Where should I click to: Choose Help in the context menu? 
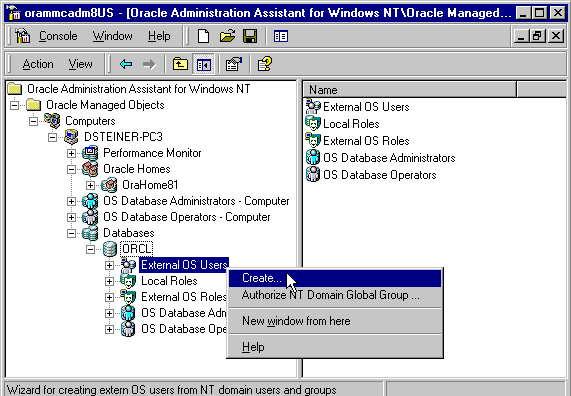pyautogui.click(x=334, y=347)
